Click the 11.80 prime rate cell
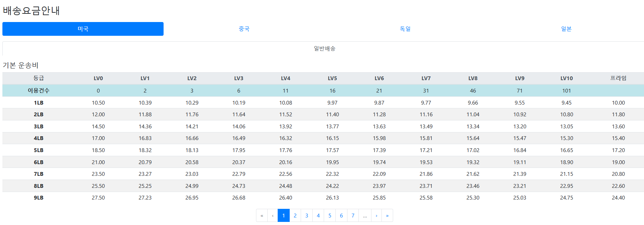644x225 pixels. pos(618,114)
